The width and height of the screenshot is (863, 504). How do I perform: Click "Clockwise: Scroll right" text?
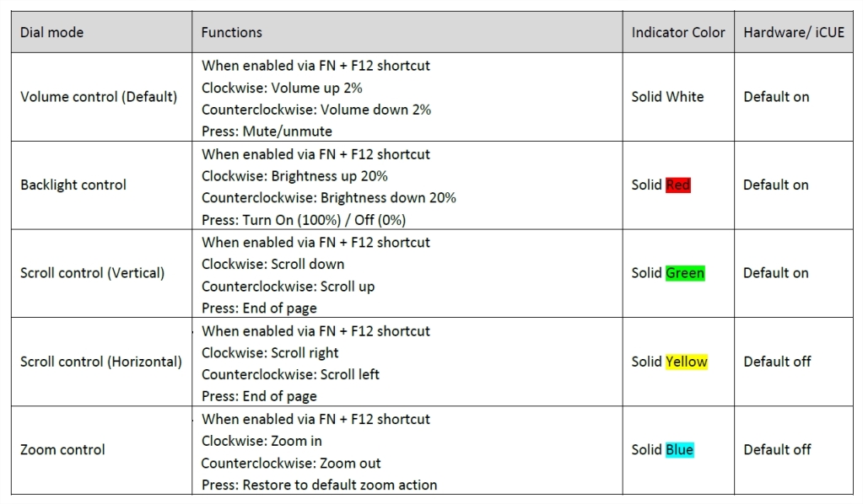271,353
